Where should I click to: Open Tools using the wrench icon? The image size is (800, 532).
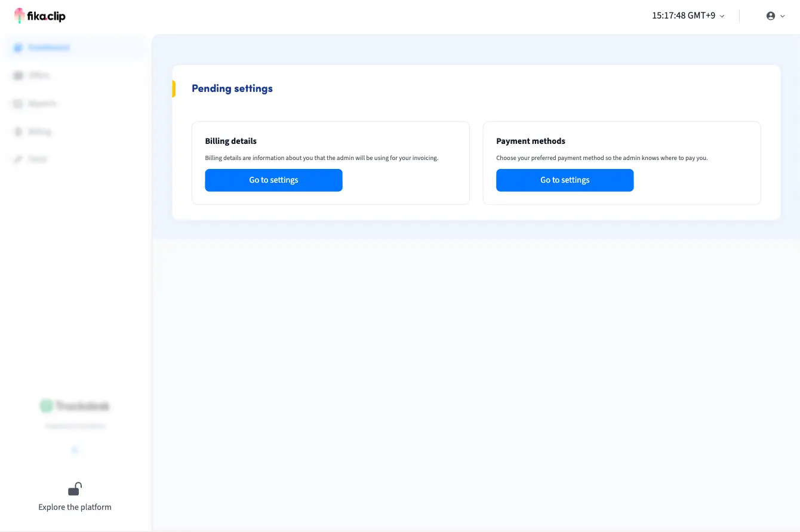(x=18, y=159)
